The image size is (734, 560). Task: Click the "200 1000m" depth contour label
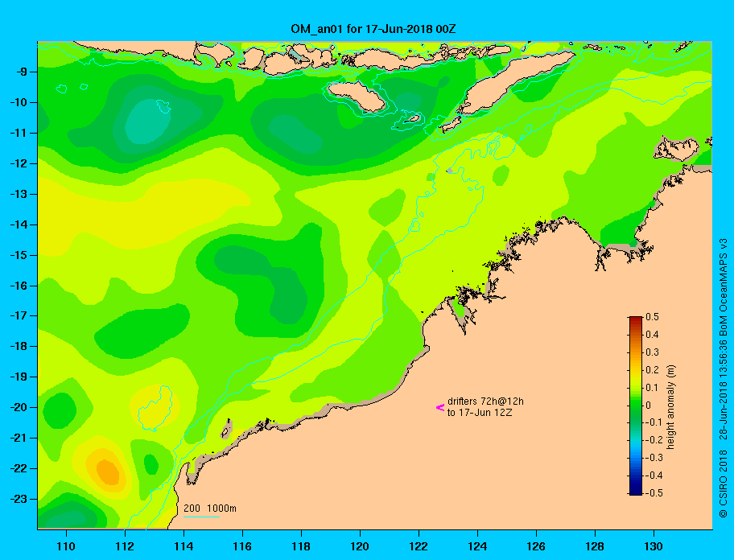(x=210, y=508)
